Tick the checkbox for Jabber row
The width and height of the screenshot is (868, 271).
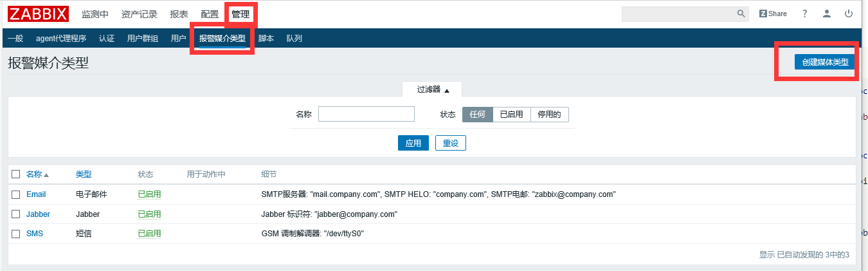click(16, 214)
